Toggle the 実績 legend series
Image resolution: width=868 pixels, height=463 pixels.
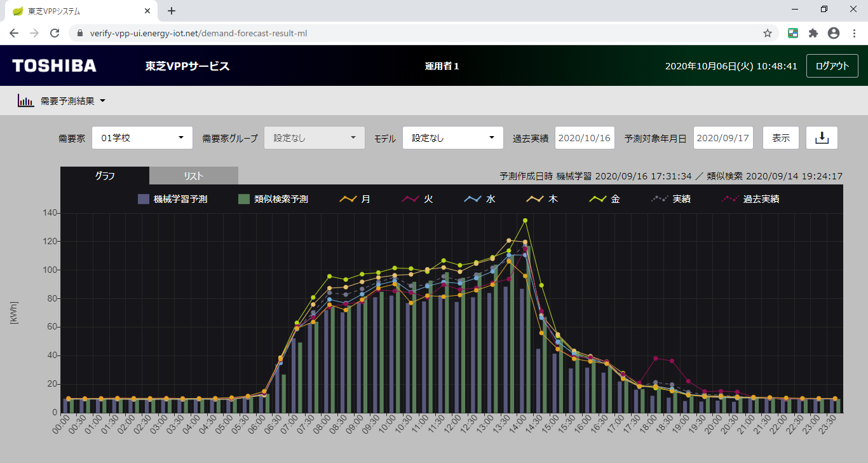[x=671, y=199]
